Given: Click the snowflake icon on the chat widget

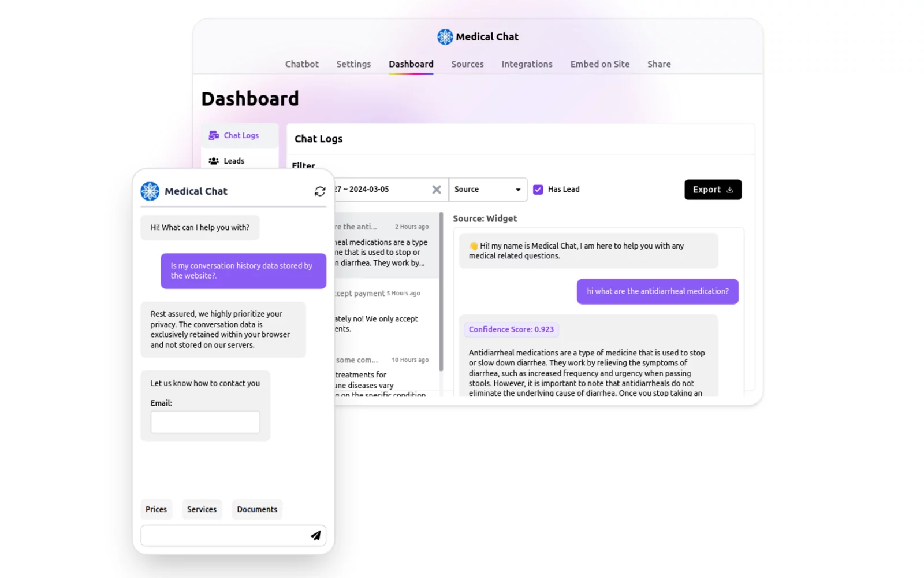Looking at the screenshot, I should (x=150, y=191).
